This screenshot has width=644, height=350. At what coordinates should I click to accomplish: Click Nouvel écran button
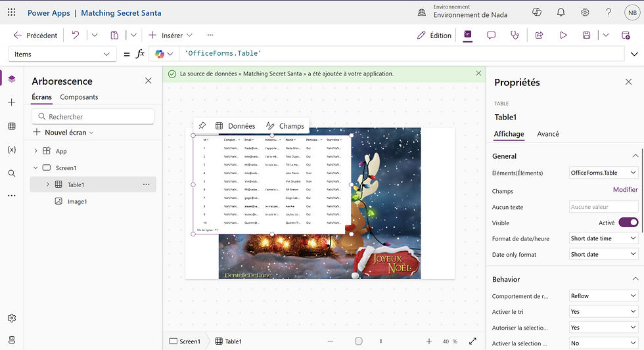tap(63, 133)
